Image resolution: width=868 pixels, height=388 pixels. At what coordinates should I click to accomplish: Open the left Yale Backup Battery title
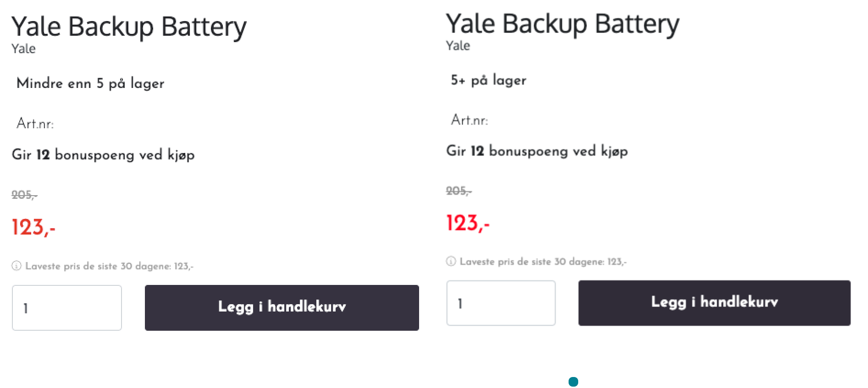(x=129, y=27)
